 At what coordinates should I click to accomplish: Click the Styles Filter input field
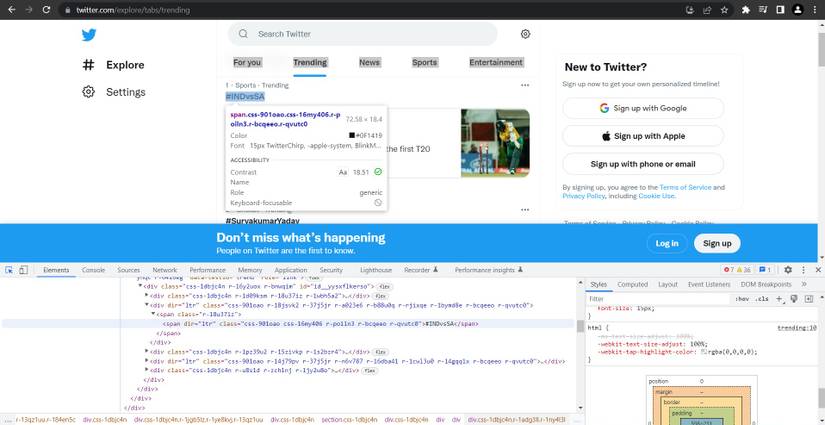660,299
